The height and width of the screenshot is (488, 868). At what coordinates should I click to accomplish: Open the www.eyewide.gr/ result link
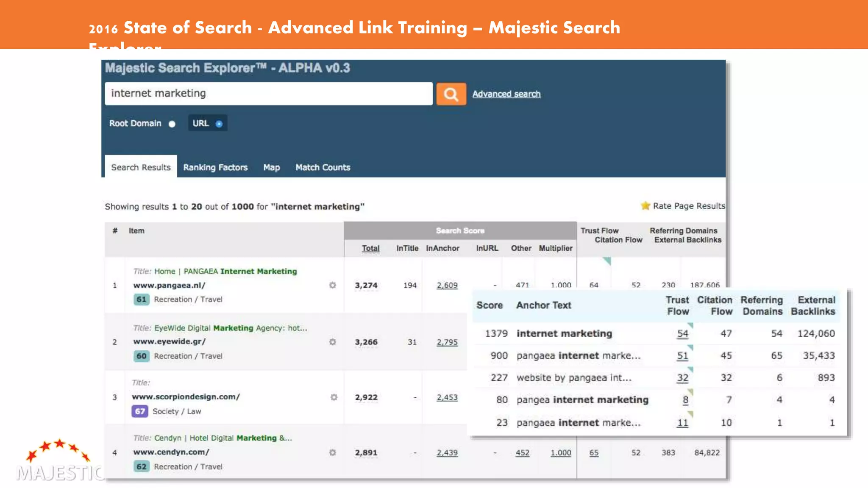point(169,341)
